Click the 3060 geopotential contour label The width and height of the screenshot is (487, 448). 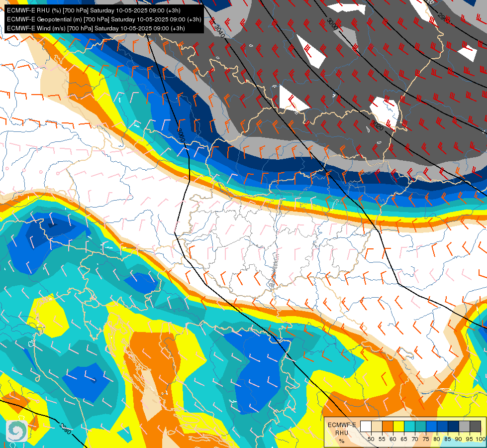coord(181,135)
